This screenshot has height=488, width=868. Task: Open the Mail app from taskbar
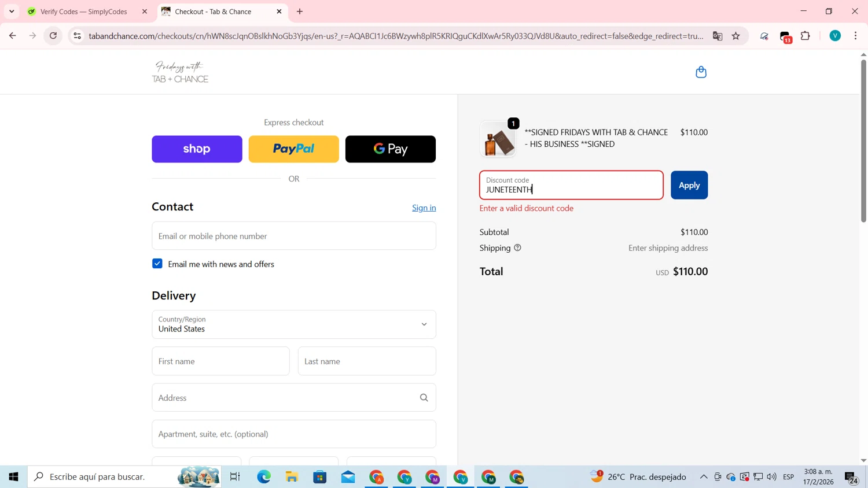(348, 477)
